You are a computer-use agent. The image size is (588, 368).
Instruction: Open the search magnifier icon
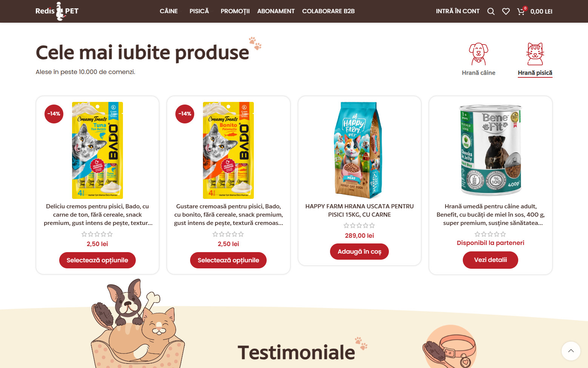point(491,11)
